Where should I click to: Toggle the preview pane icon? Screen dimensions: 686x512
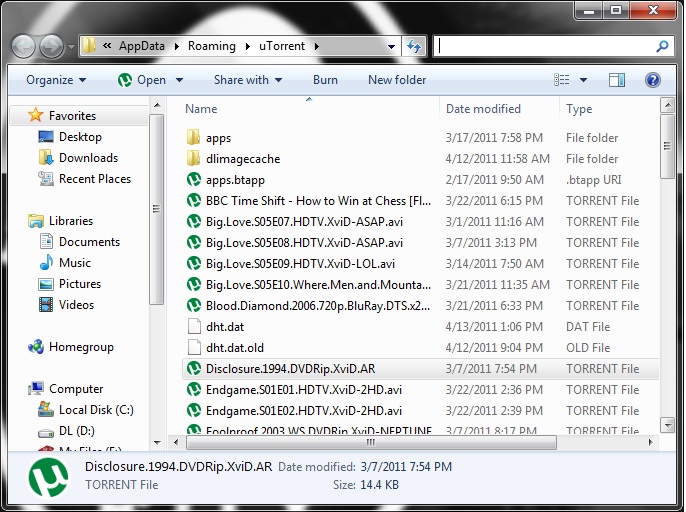pyautogui.click(x=617, y=80)
